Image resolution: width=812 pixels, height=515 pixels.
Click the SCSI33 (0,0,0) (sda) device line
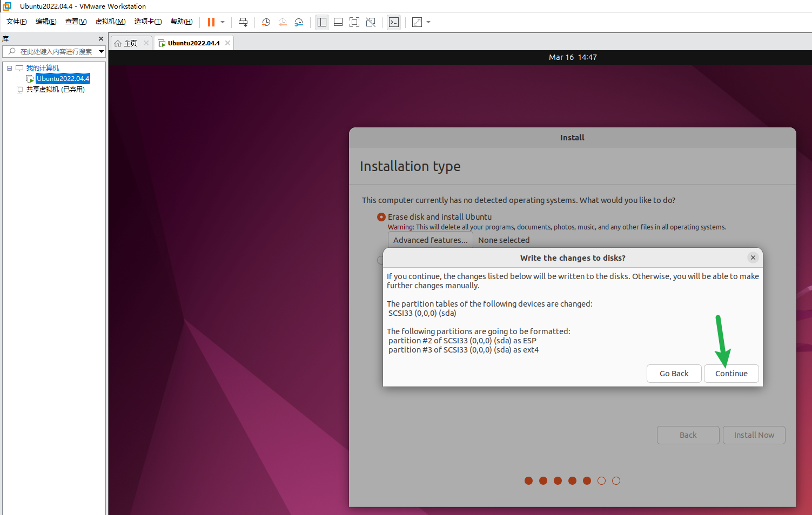coord(422,313)
